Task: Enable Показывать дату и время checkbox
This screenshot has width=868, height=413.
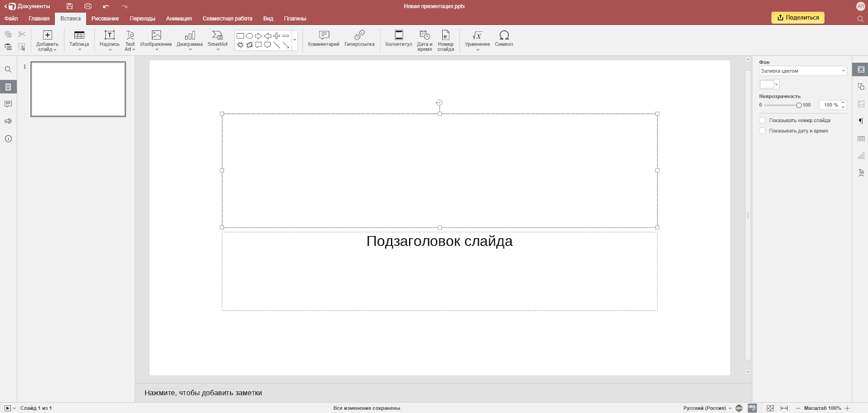Action: pos(762,131)
